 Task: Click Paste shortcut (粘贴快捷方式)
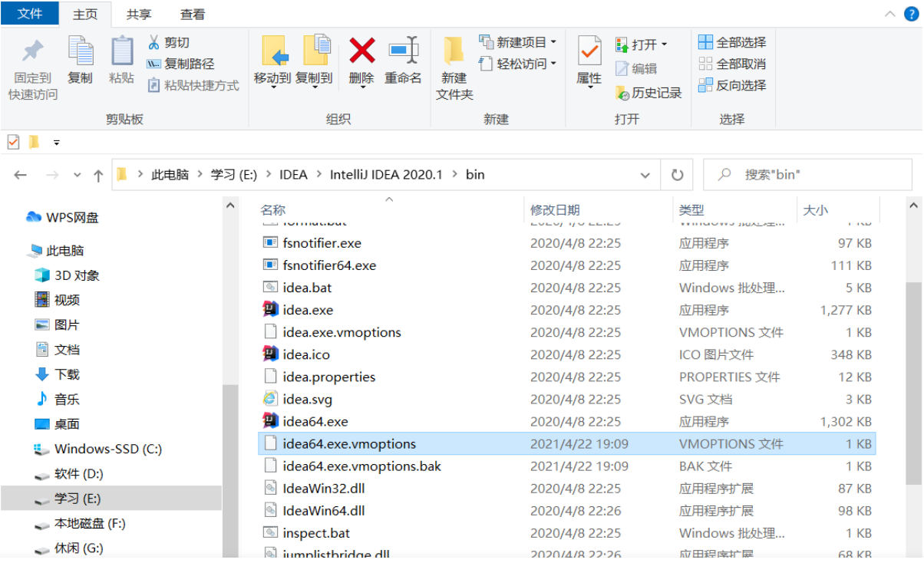[x=193, y=85]
